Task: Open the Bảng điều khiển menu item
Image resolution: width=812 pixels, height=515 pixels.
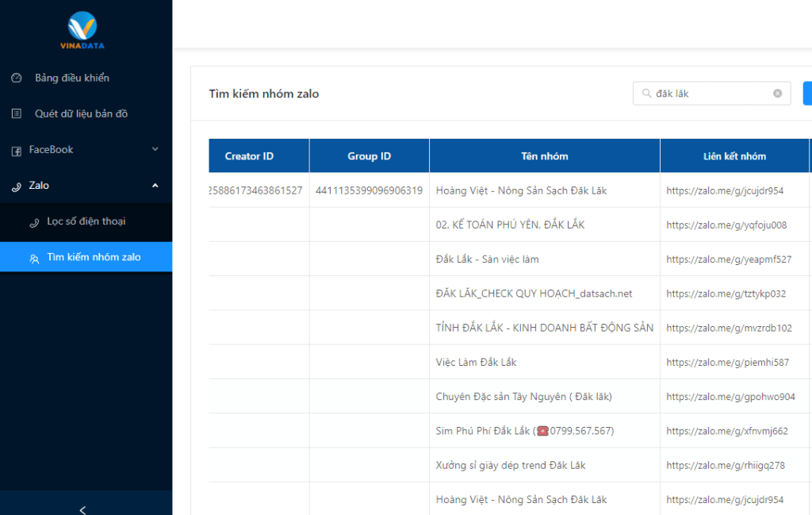Action: [72, 78]
